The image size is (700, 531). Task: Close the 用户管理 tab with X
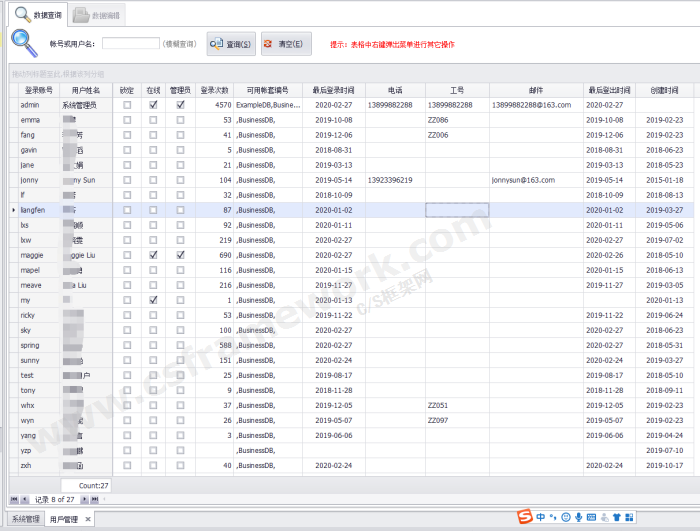pos(88,519)
